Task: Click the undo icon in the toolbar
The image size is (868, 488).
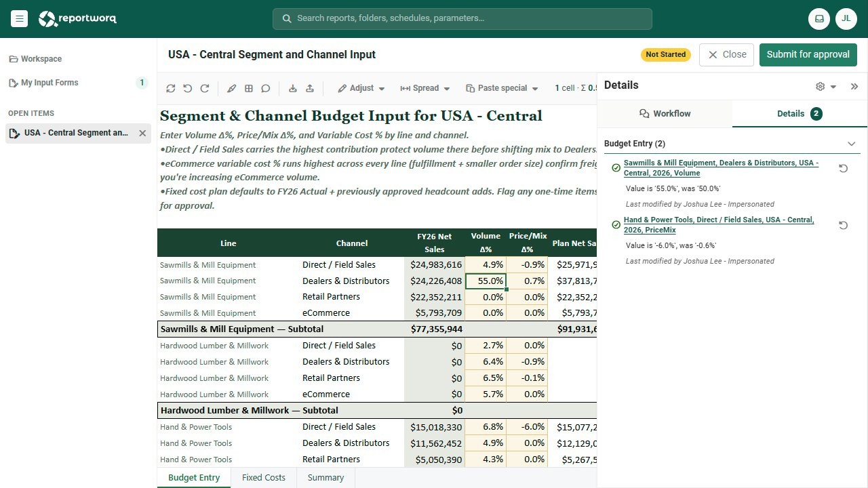Action: [x=188, y=88]
